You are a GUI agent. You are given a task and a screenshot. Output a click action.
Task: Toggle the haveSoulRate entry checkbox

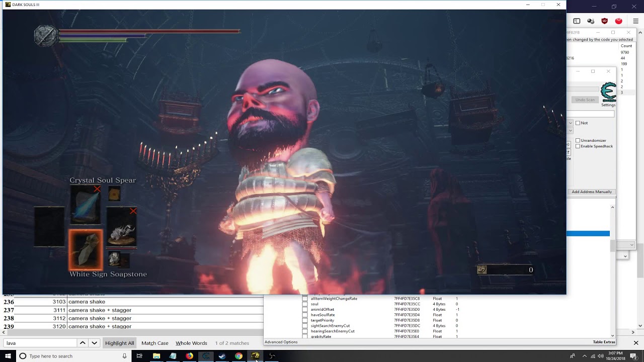(x=305, y=315)
